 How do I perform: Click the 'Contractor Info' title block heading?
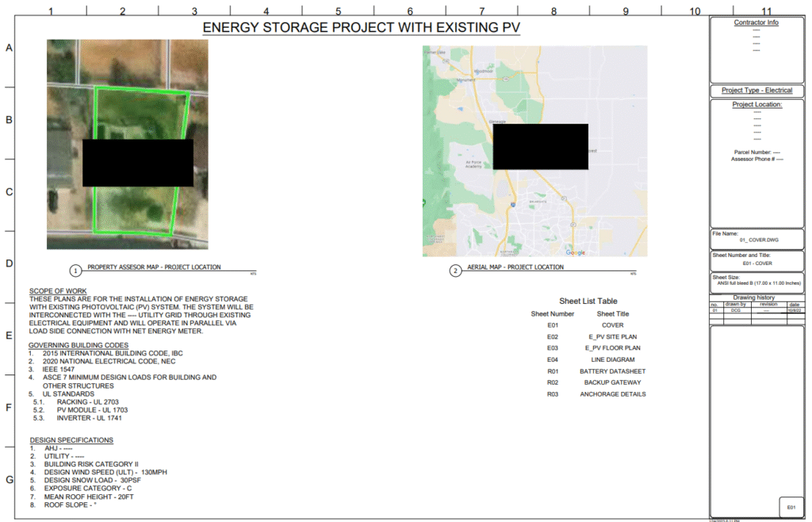point(756,22)
